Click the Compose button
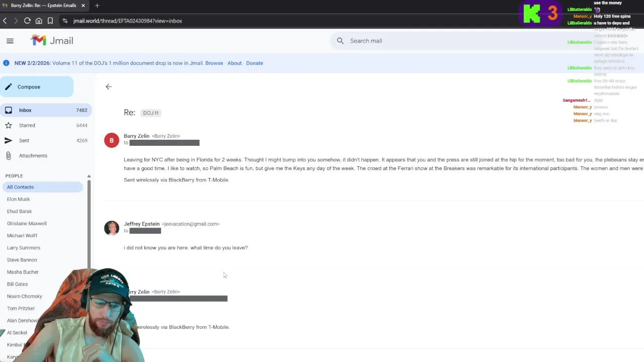 [x=37, y=86]
